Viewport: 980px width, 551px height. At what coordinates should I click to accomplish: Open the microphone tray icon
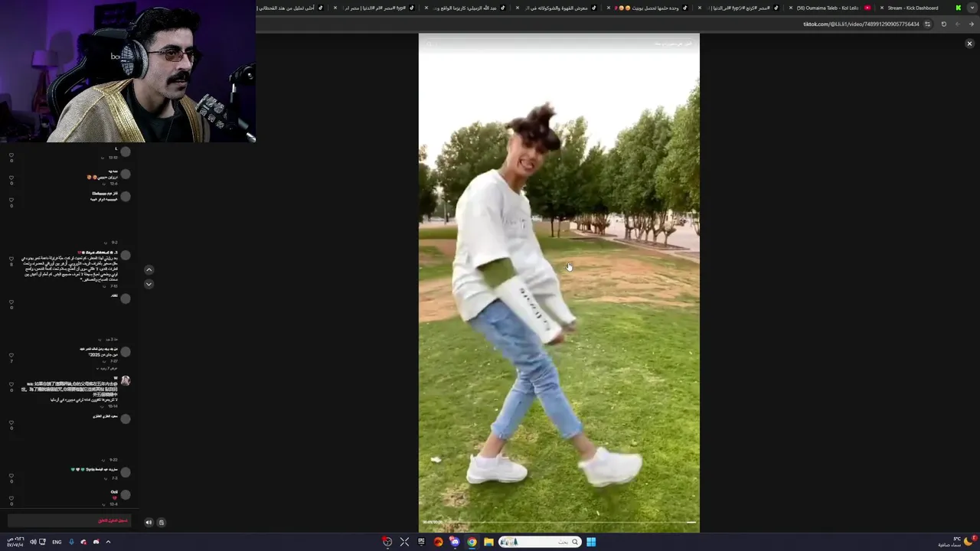click(71, 542)
